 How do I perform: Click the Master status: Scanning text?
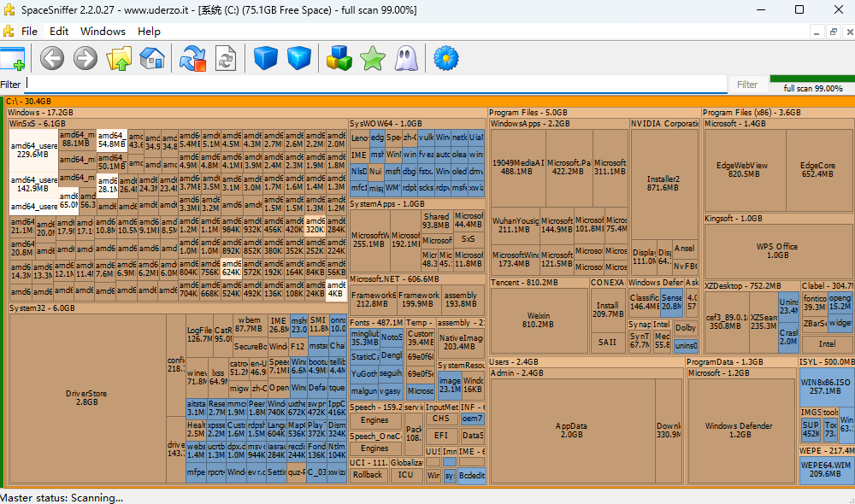(x=62, y=498)
